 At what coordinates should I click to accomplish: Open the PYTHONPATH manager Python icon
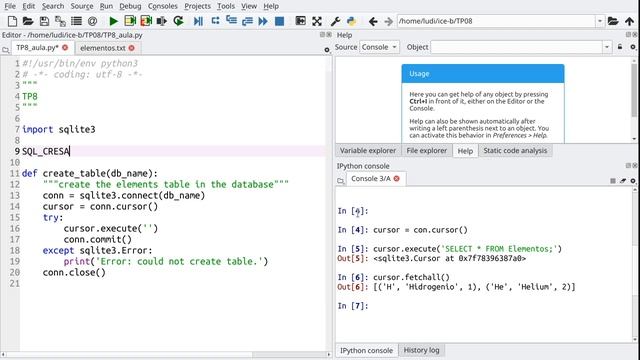[351, 21]
